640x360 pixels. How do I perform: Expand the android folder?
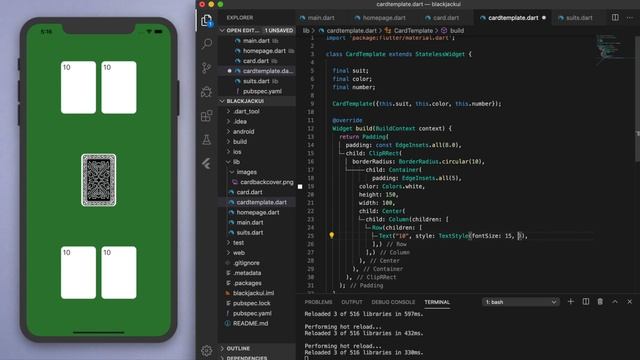257,131
